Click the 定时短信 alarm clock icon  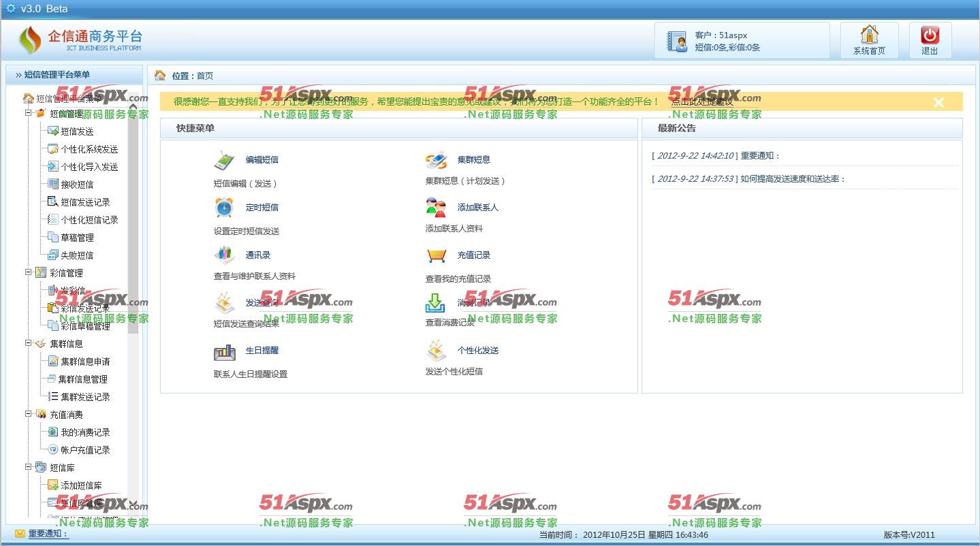[224, 208]
